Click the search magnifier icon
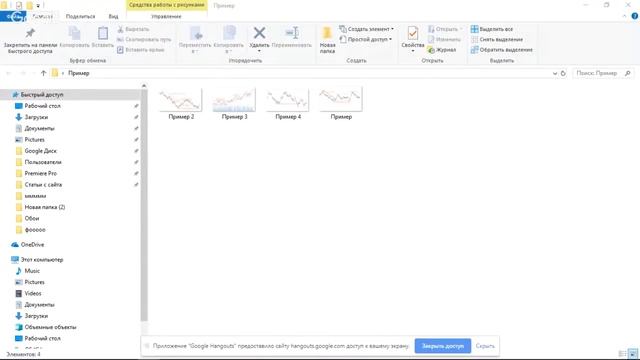This screenshot has width=640, height=360. click(x=628, y=73)
